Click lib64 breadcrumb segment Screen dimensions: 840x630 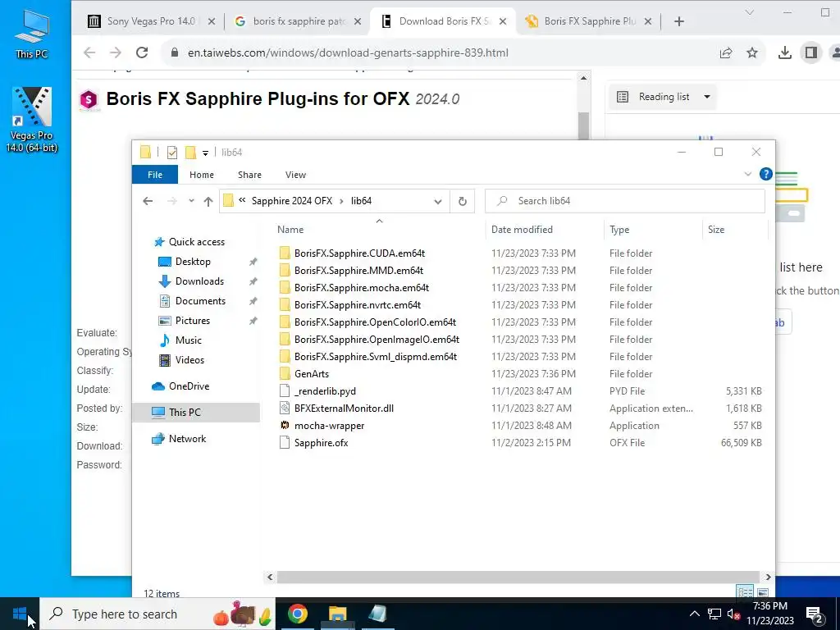click(x=361, y=201)
